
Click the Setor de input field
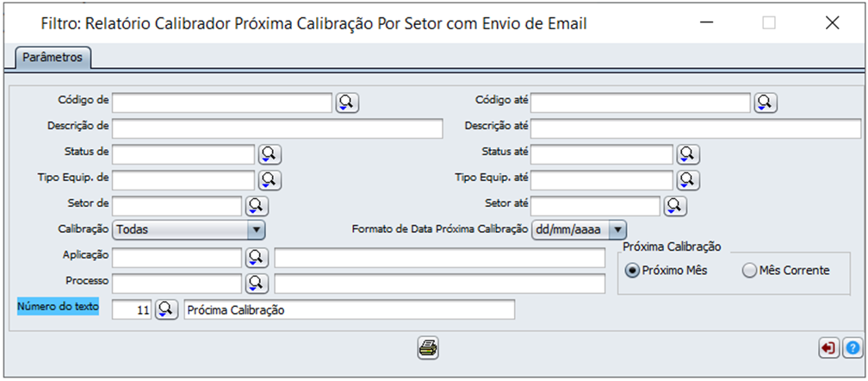click(177, 205)
